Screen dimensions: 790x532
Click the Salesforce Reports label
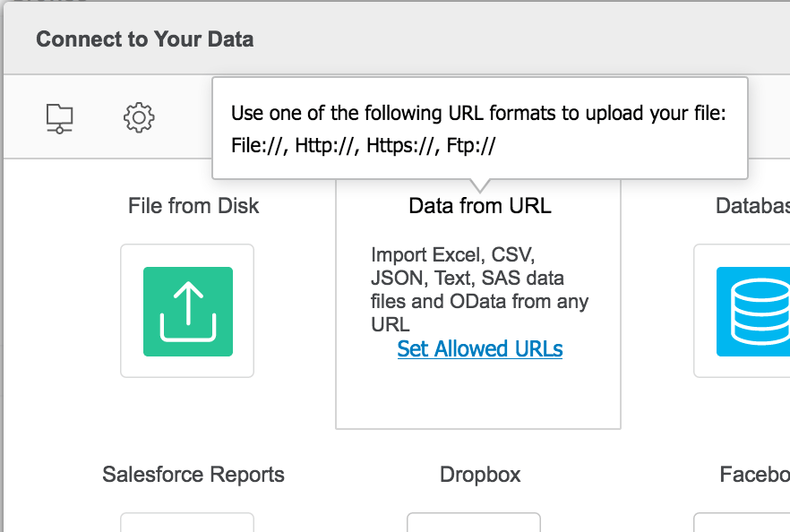[x=193, y=474]
